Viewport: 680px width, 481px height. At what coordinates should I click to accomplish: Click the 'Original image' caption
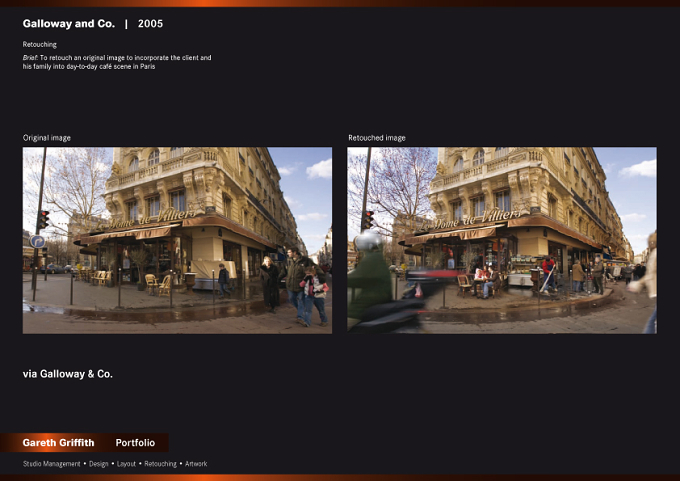46,138
